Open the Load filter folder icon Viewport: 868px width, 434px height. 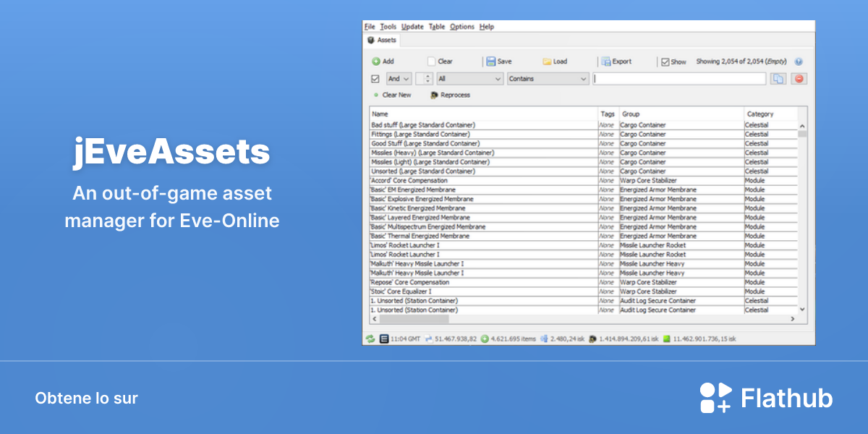(x=547, y=61)
